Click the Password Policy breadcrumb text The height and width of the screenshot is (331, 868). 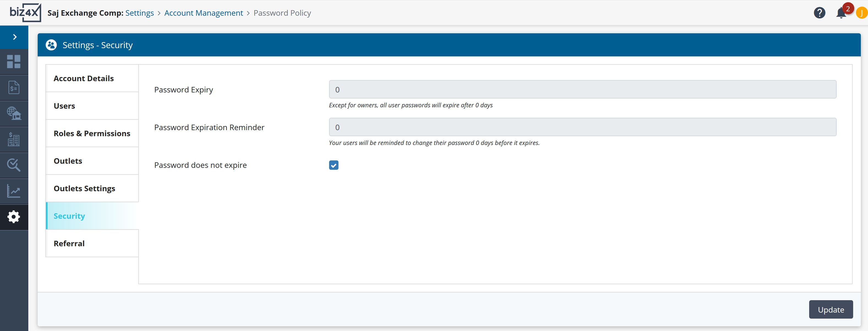click(x=282, y=13)
